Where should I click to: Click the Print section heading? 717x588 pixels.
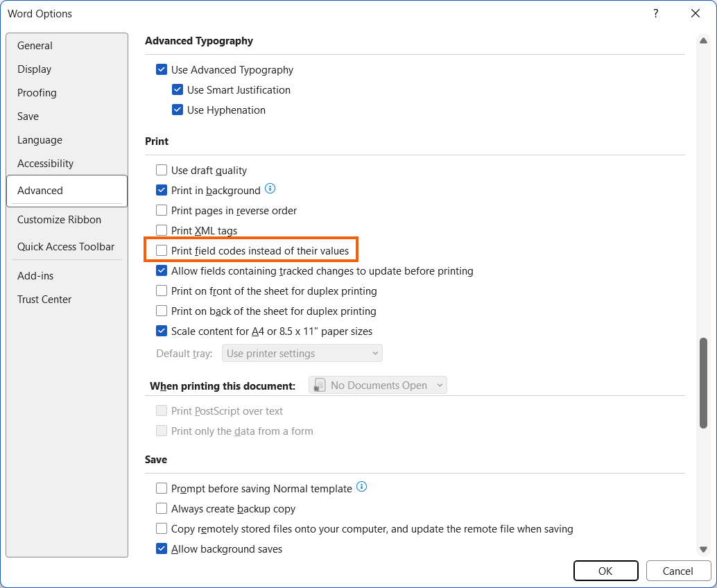157,141
